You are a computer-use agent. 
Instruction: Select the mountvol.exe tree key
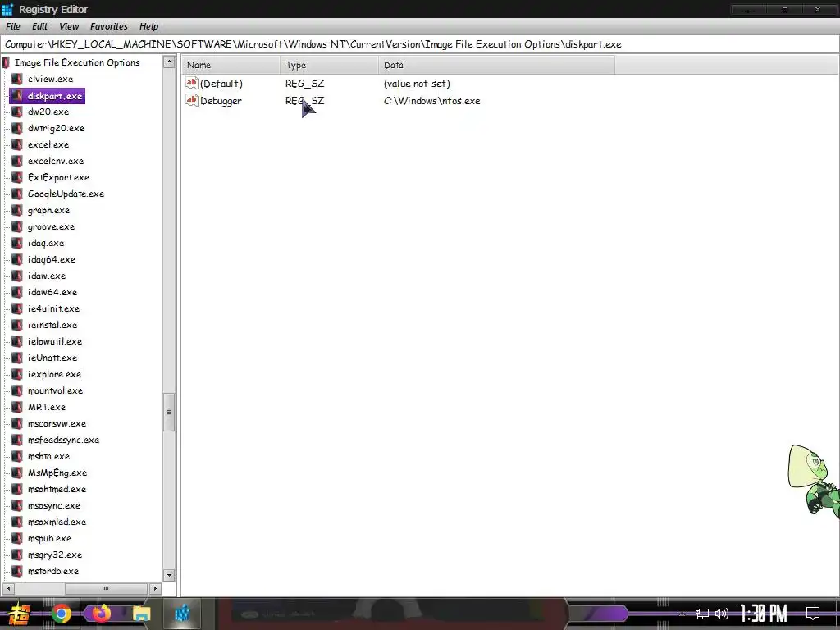[x=55, y=390]
